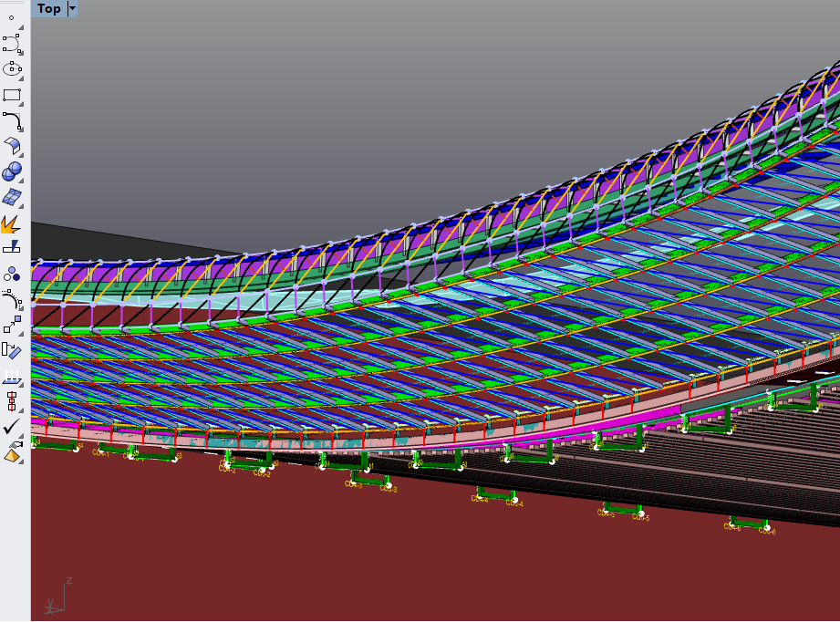Viewport: 840px width, 622px height.
Task: Select the Point tool
Action: click(x=12, y=17)
